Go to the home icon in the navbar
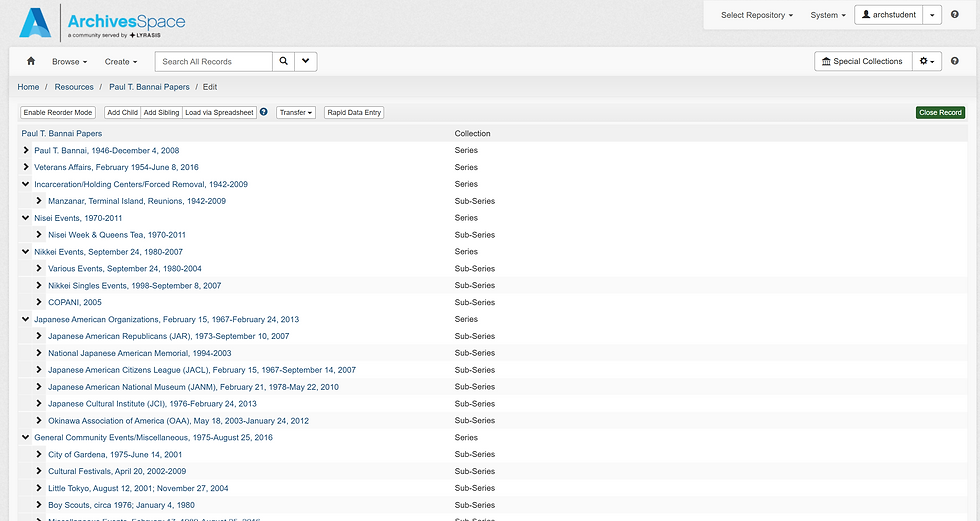This screenshot has height=521, width=980. [x=31, y=61]
